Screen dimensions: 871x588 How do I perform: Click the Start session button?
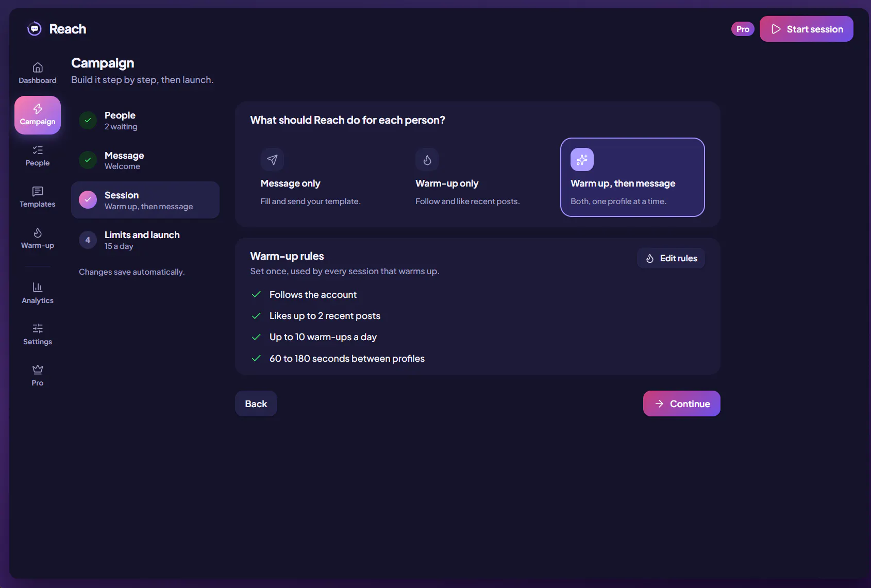[807, 29]
